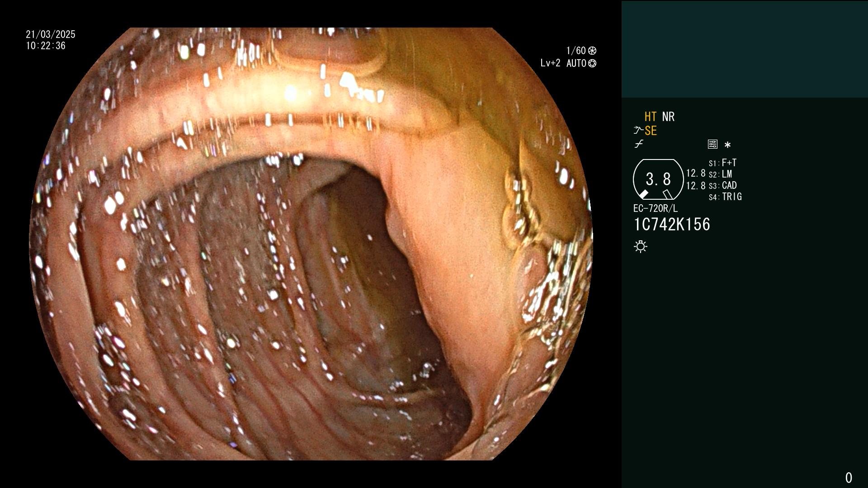
Task: Click the tone curve icon below SE
Action: [x=639, y=144]
